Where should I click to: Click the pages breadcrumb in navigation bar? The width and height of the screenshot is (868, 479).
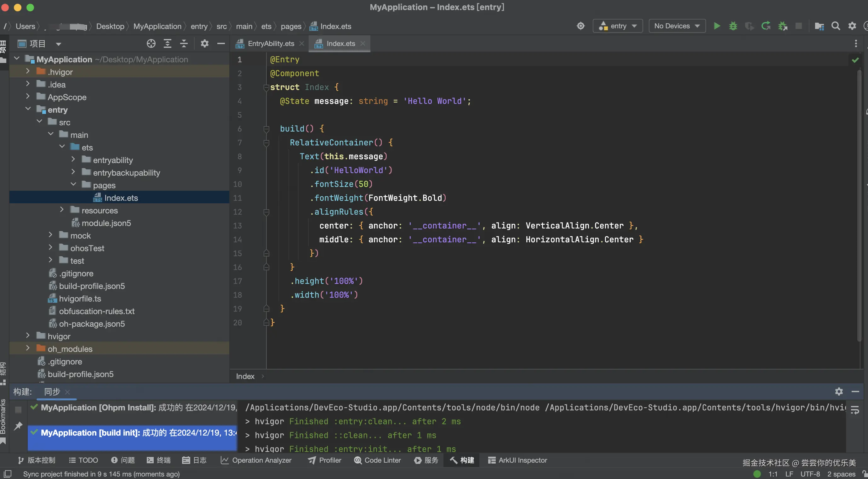[291, 26]
